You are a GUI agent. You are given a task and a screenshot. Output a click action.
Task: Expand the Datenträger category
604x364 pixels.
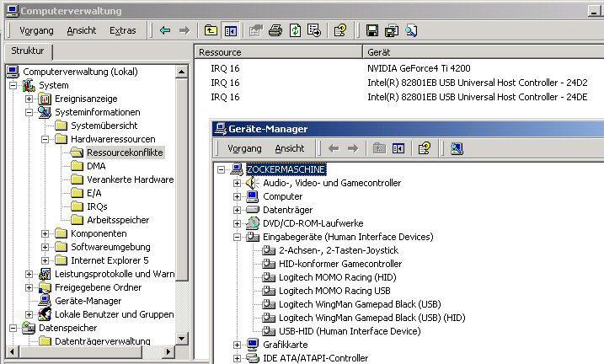pos(237,210)
